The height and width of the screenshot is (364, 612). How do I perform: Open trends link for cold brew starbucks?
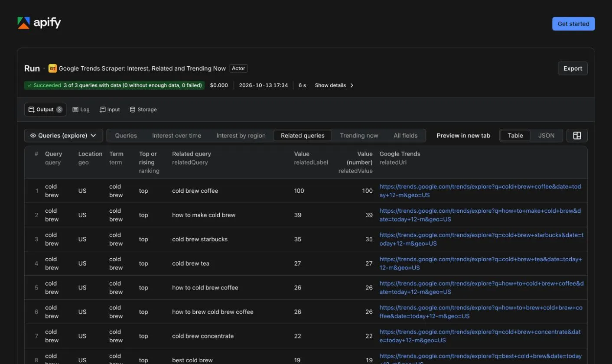click(482, 239)
